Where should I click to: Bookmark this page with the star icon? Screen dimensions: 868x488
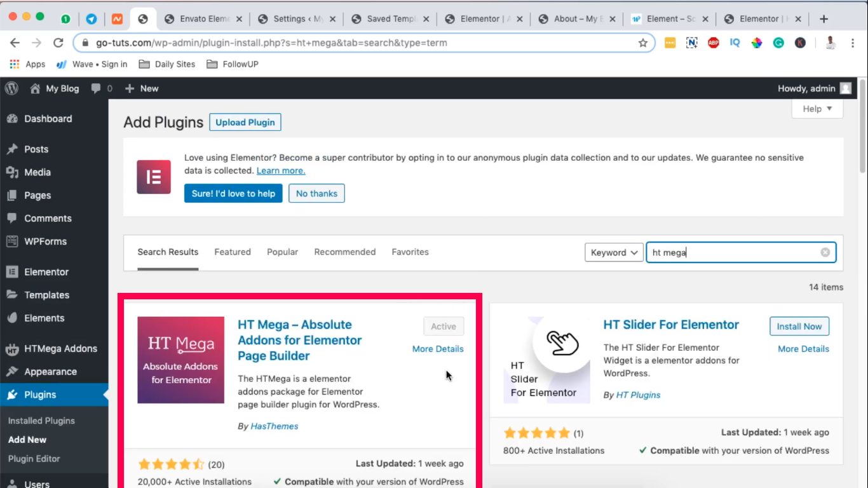pos(643,43)
